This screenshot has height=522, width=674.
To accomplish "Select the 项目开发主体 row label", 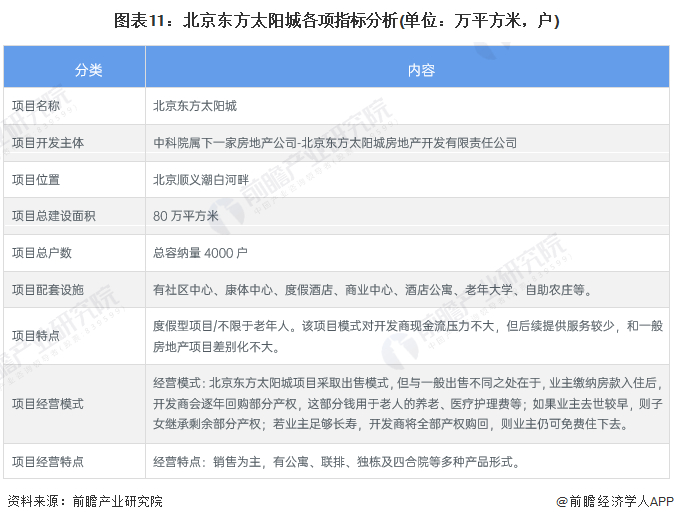I will coord(48,143).
